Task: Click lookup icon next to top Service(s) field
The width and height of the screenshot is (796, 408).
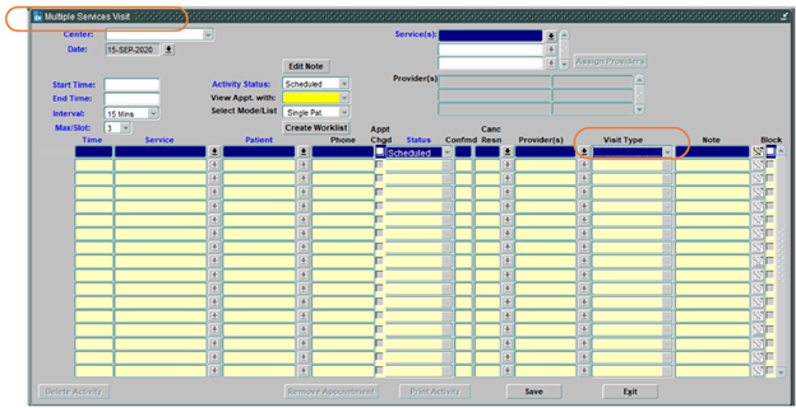Action: pyautogui.click(x=550, y=35)
